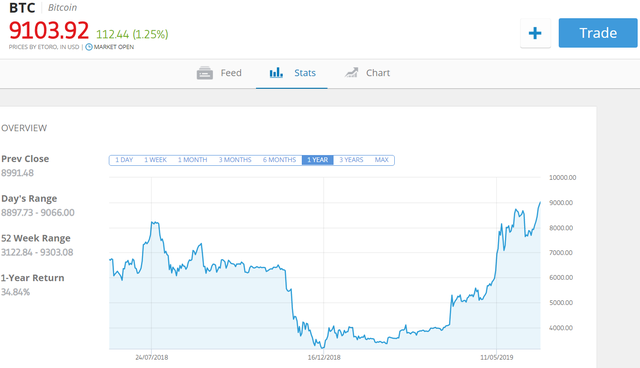Switch to the Chart tab
The width and height of the screenshot is (640, 368).
(x=367, y=73)
